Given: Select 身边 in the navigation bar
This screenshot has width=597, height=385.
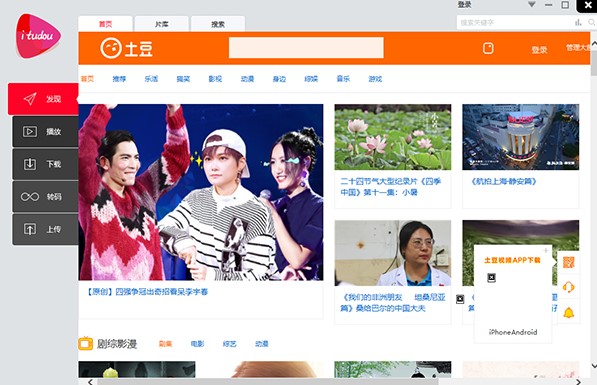Looking at the screenshot, I should 279,79.
